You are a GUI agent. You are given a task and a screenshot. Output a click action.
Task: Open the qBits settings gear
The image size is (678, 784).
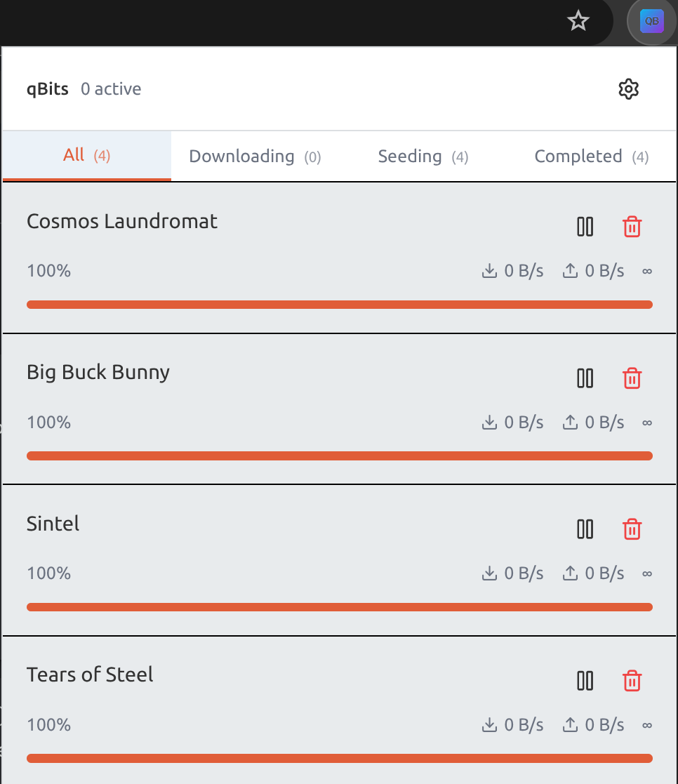click(628, 88)
